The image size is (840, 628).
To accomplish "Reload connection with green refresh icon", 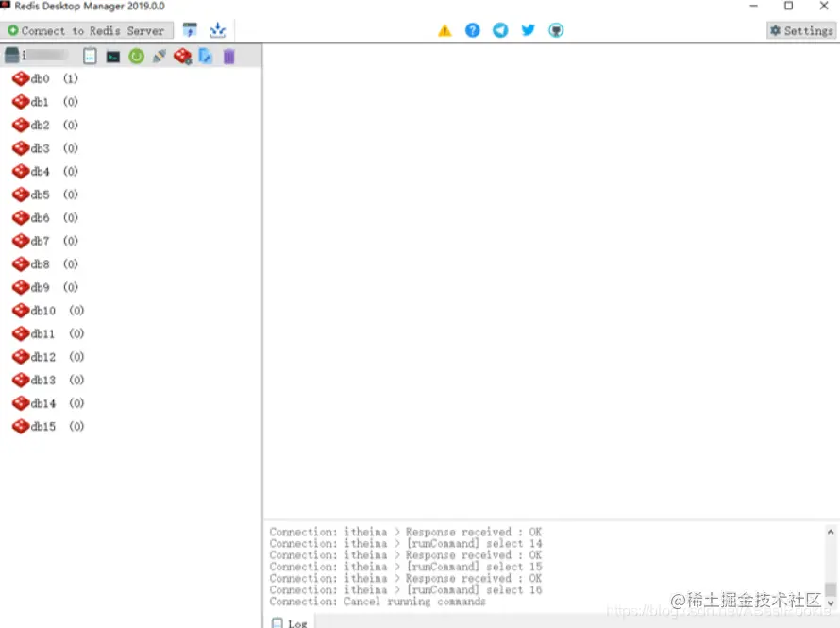I will pos(137,56).
